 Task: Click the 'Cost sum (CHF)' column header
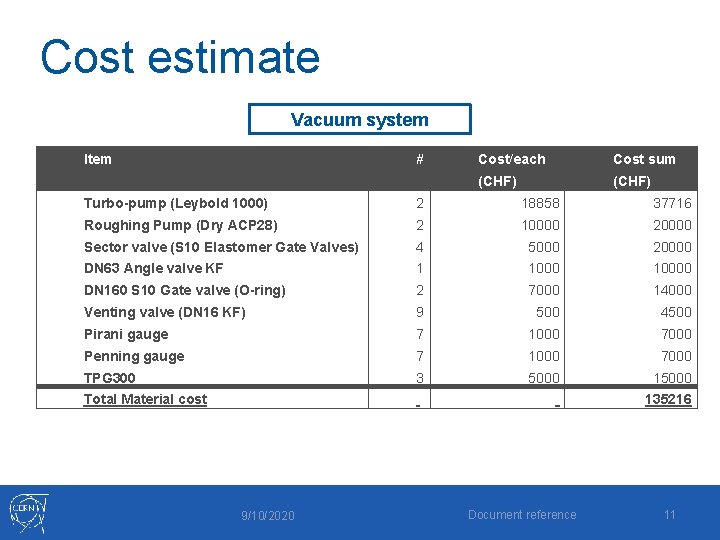point(644,170)
